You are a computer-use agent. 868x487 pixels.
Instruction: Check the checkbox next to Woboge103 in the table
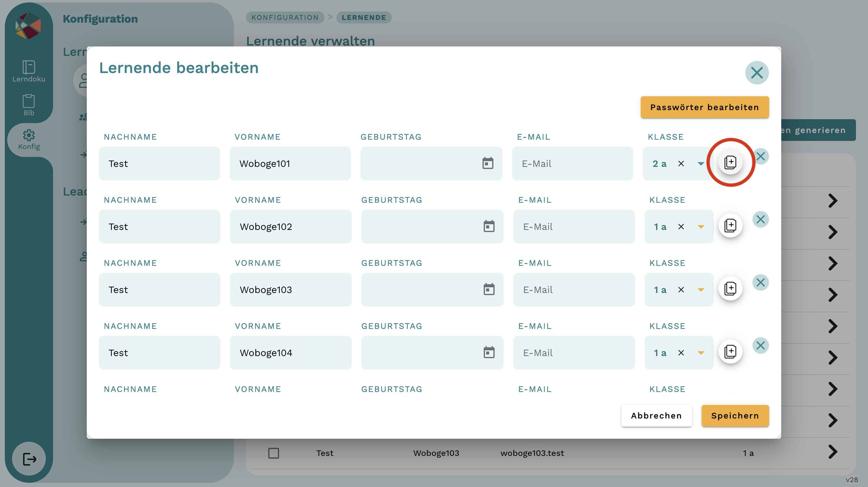(274, 453)
